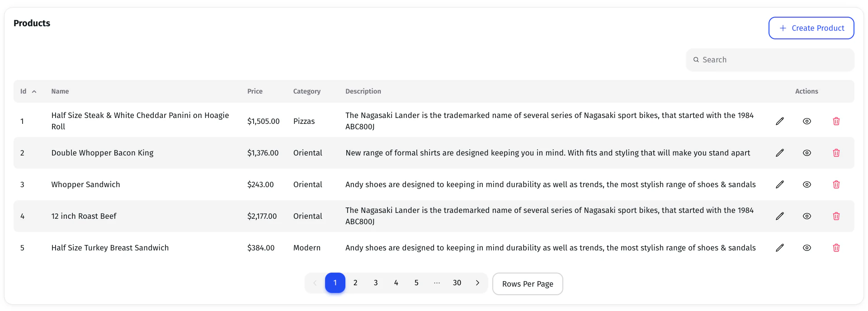The image size is (868, 311).
Task: Delete the Whopper Sandwich product
Action: pyautogui.click(x=836, y=184)
